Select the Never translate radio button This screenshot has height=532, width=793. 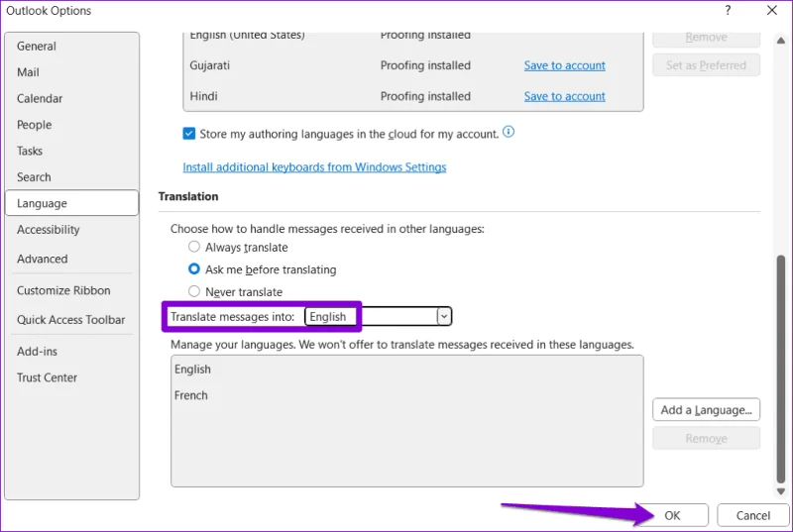tap(194, 291)
